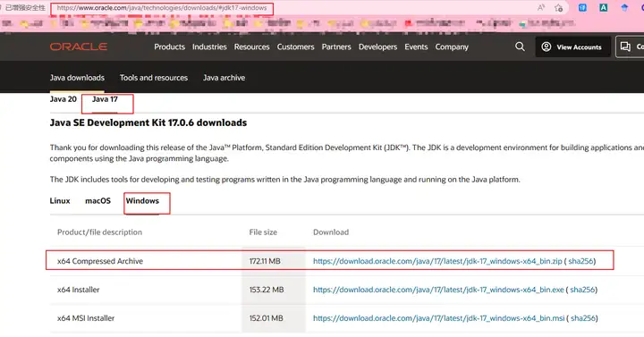The height and width of the screenshot is (337, 644).
Task: Open the Resources navigation menu
Action: [x=251, y=46]
